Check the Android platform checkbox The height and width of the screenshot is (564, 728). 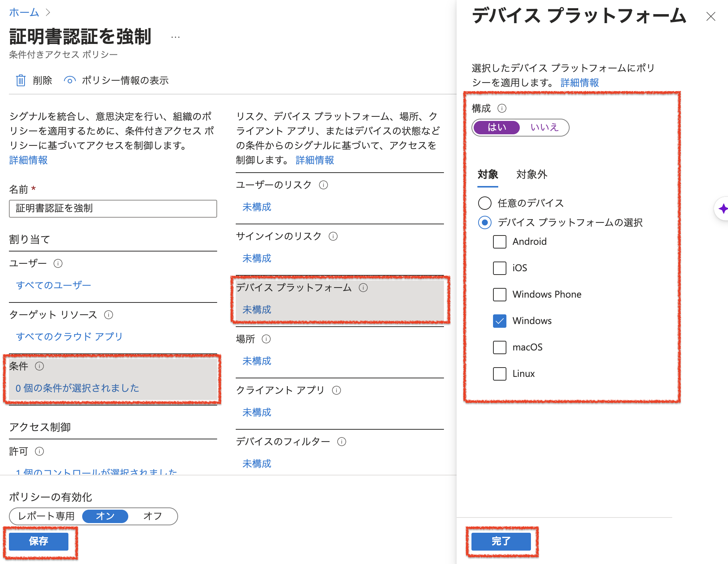499,242
